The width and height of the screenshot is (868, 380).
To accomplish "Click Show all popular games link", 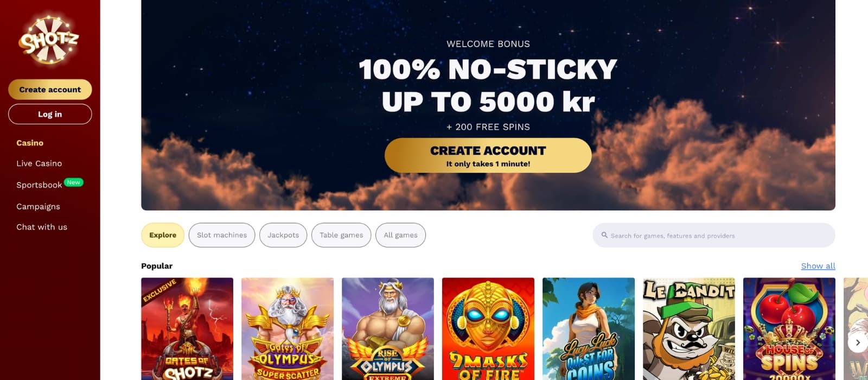I will coord(818,266).
